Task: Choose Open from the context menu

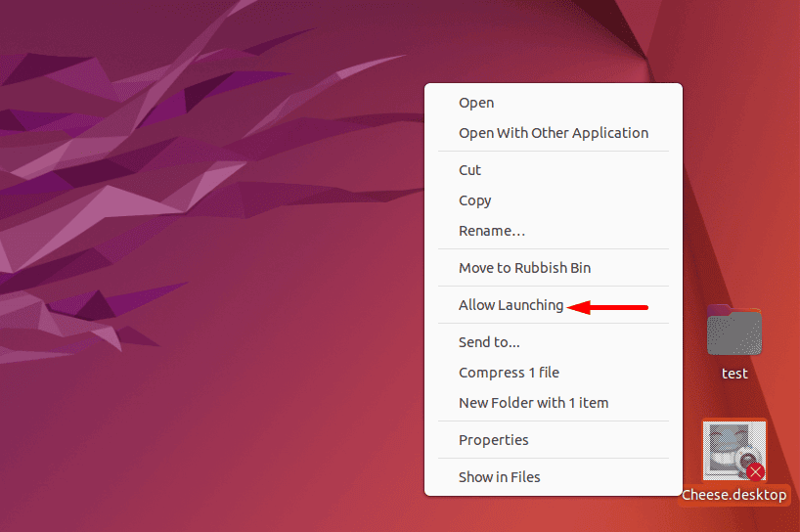Action: click(476, 103)
